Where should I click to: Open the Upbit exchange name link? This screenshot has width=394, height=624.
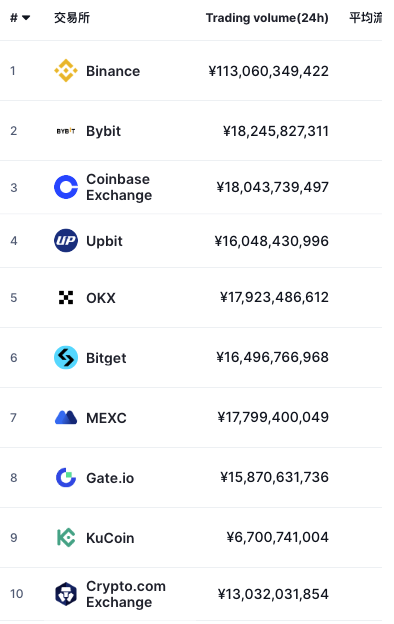pyautogui.click(x=104, y=241)
